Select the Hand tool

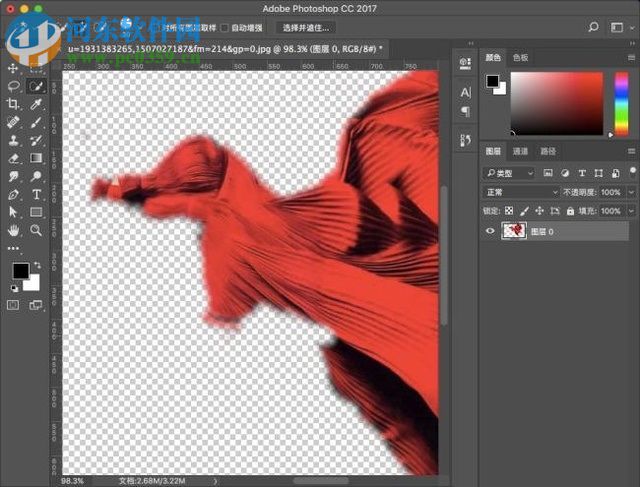tap(13, 230)
